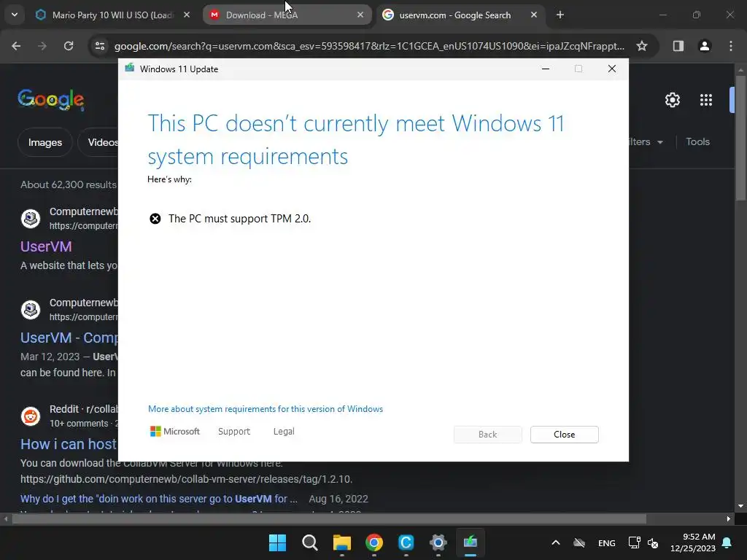Click muted volume icon in tray
This screenshot has height=560, width=747.
pyautogui.click(x=653, y=542)
